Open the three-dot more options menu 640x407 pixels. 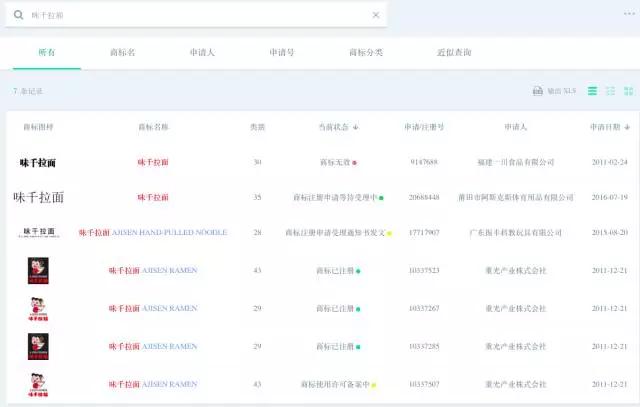(x=629, y=14)
